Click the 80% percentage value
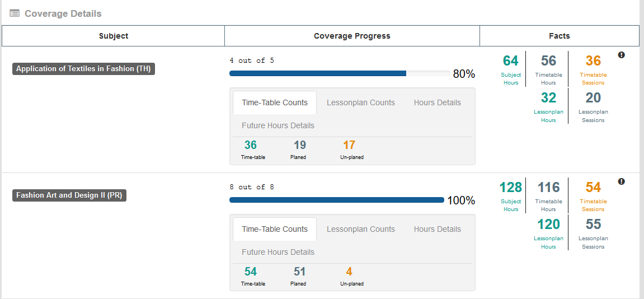The height and width of the screenshot is (299, 644). 464,74
